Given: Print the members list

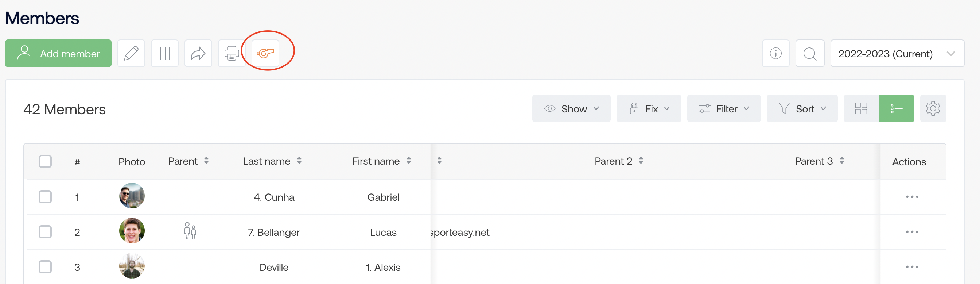Looking at the screenshot, I should pos(232,53).
